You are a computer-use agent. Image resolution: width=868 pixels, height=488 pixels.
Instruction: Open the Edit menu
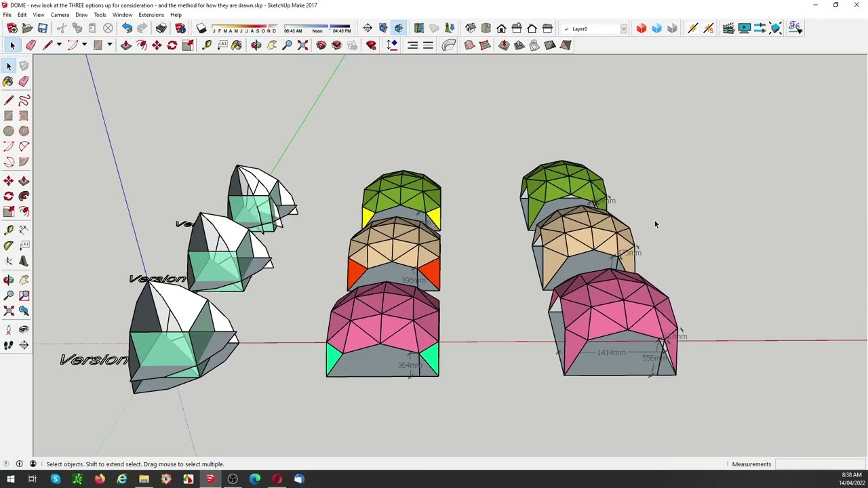[x=22, y=15]
